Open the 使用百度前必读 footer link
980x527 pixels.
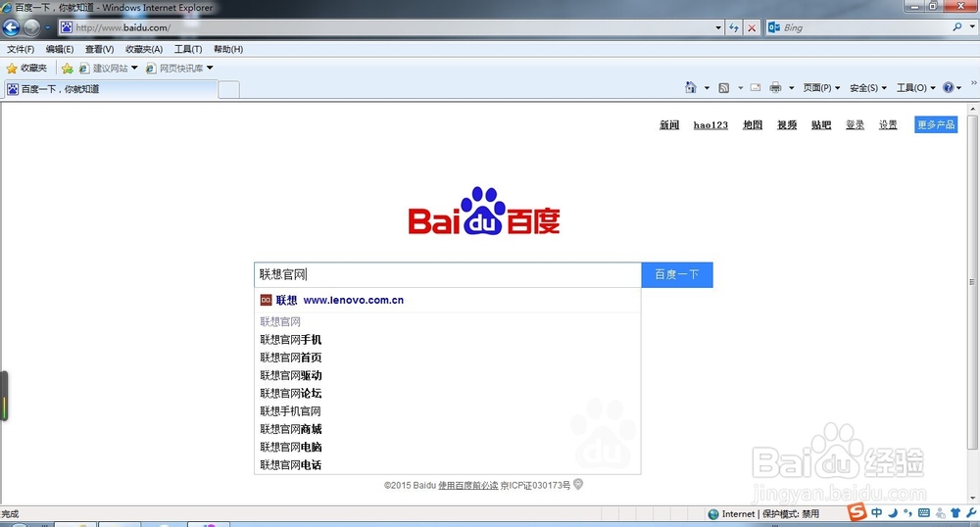tap(468, 485)
